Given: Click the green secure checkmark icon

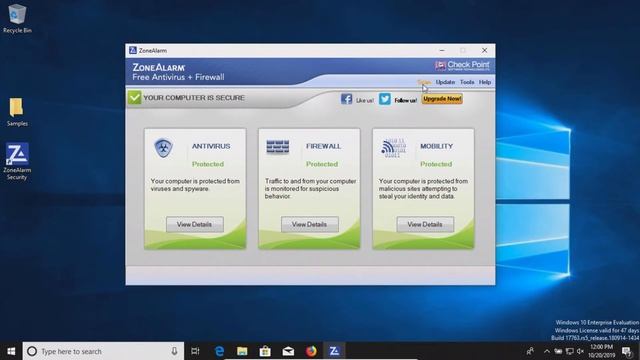Looking at the screenshot, I should 134,98.
